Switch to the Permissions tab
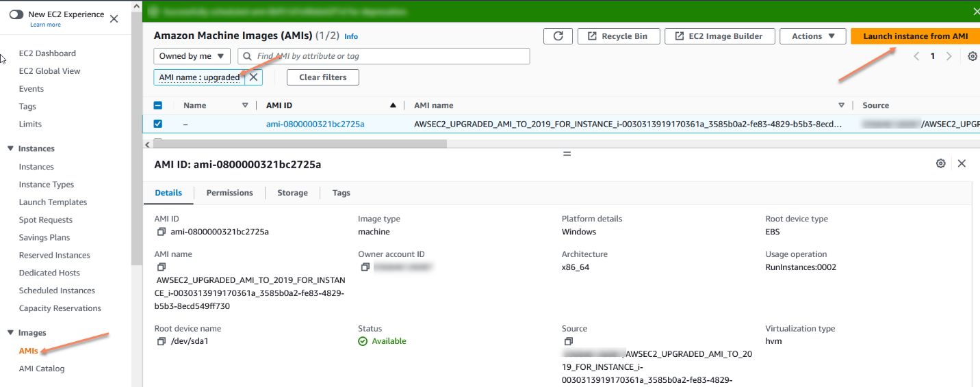 [x=230, y=193]
